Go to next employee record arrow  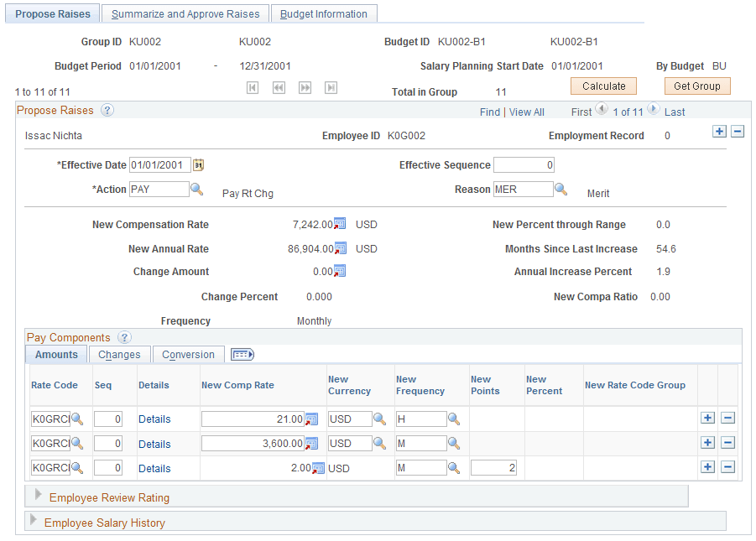(653, 108)
